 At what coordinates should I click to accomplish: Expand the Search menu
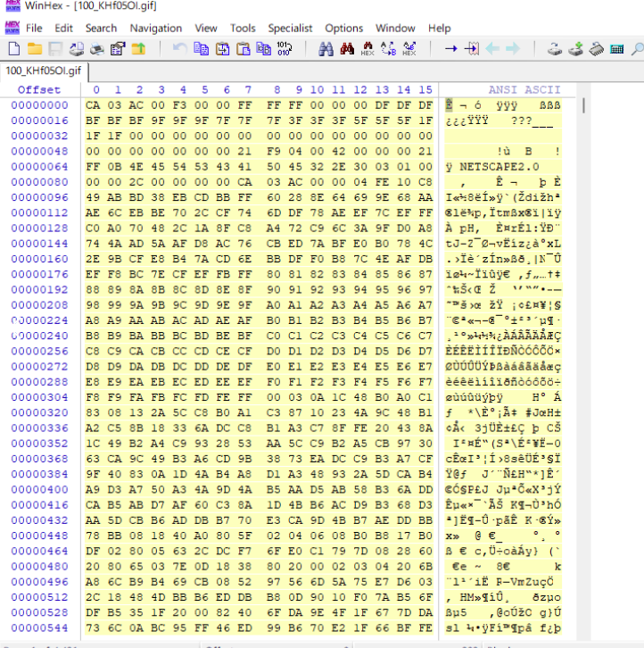(101, 28)
